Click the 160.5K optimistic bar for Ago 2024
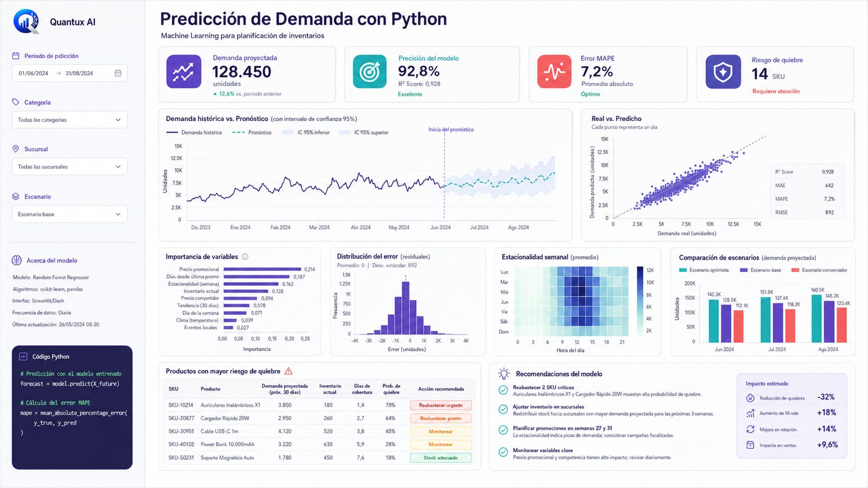 (x=816, y=318)
